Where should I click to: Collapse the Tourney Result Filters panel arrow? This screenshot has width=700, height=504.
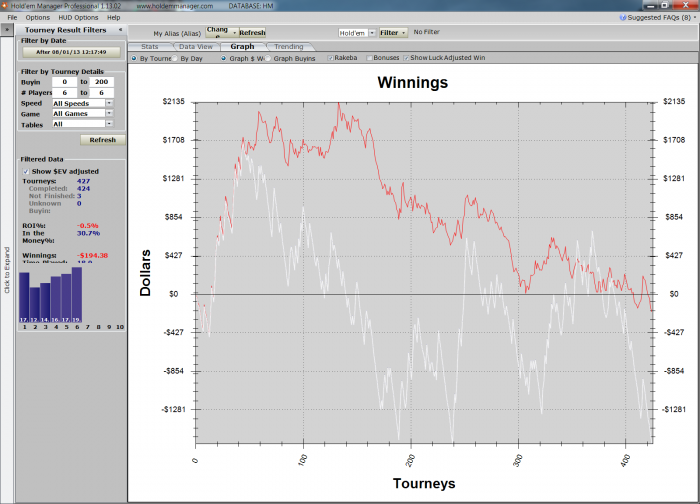coord(120,29)
